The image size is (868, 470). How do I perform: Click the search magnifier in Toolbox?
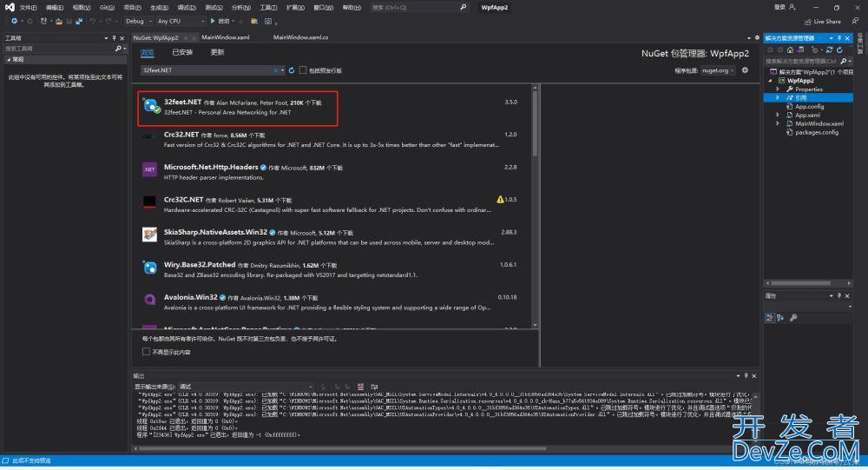pos(118,49)
